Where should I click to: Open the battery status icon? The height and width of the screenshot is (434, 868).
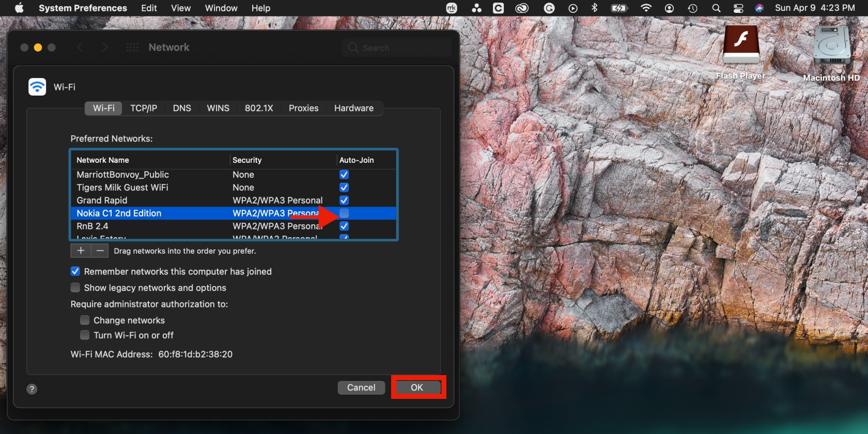pos(619,8)
